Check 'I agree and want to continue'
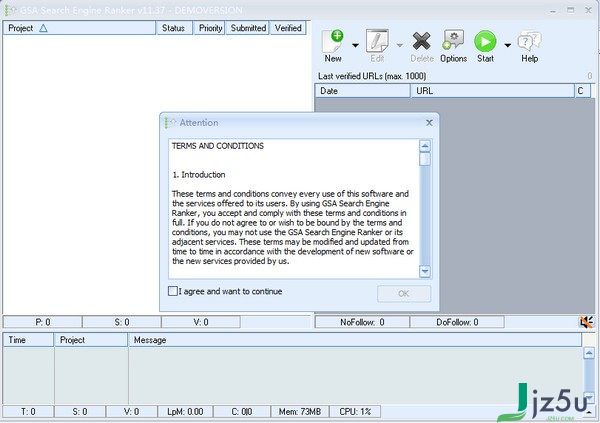 pos(173,291)
